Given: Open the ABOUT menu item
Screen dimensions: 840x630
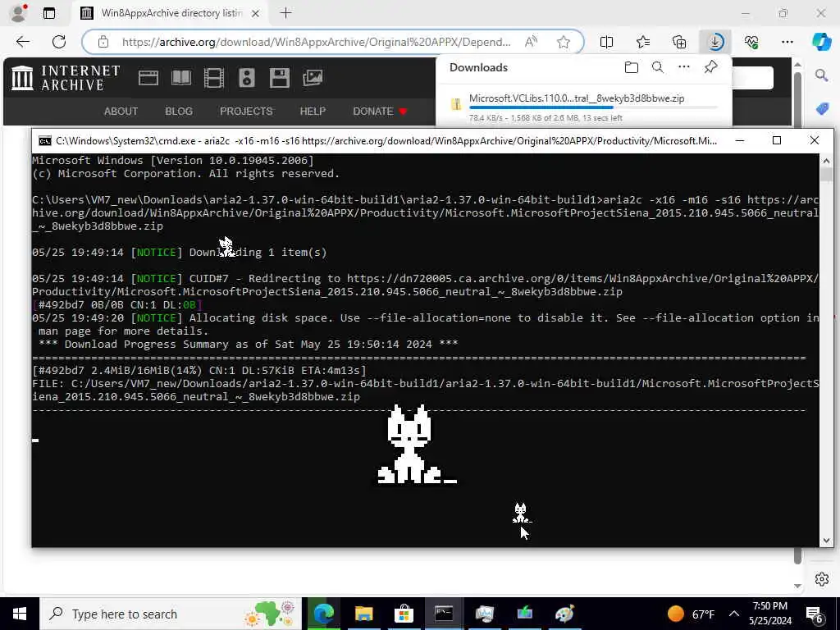Looking at the screenshot, I should (x=121, y=112).
